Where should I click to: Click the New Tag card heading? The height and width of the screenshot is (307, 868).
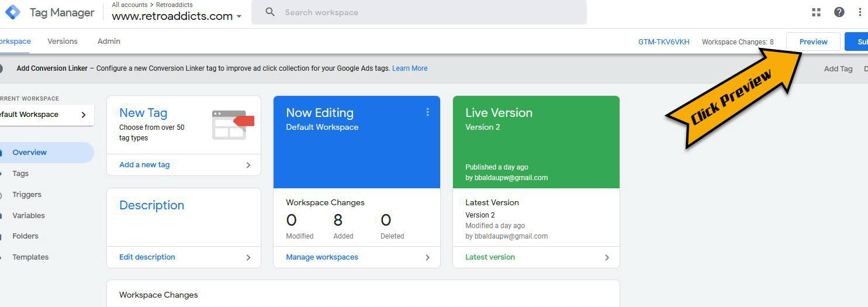(x=143, y=113)
